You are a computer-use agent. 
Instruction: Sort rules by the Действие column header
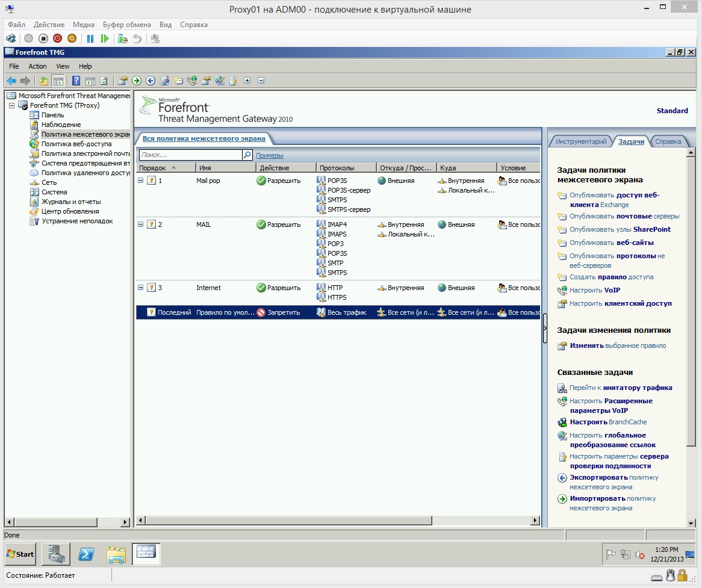286,168
